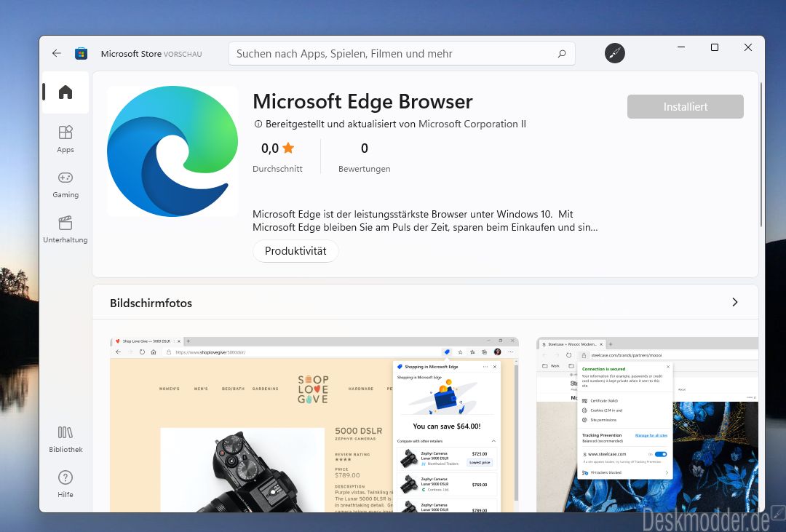Maximize the Microsoft Store window
786x532 pixels.
coord(715,47)
